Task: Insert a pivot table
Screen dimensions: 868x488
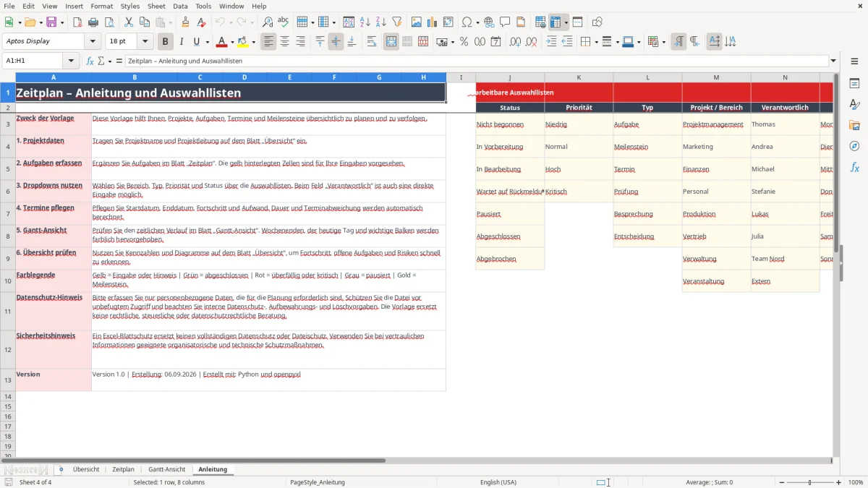Action: (448, 22)
